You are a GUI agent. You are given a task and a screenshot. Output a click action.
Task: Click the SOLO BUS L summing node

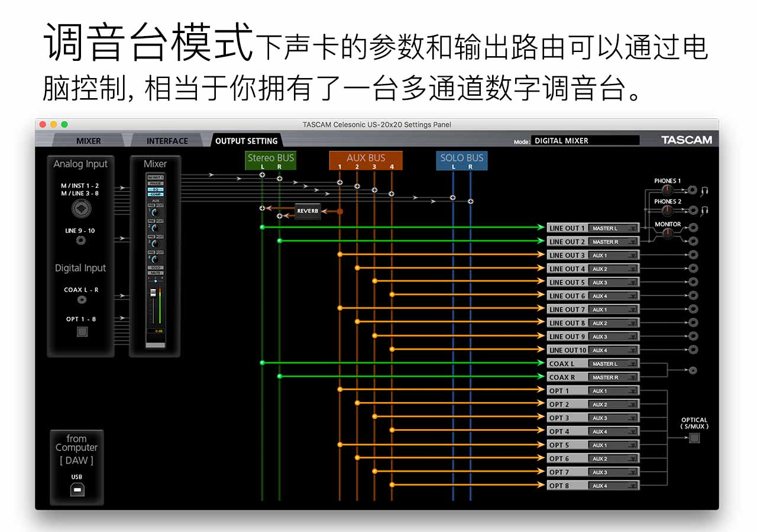(x=453, y=198)
